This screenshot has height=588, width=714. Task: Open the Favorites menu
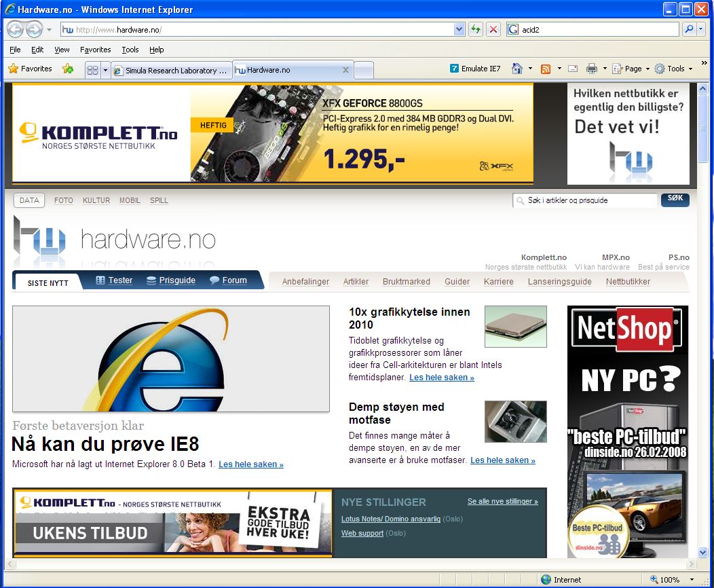(95, 50)
